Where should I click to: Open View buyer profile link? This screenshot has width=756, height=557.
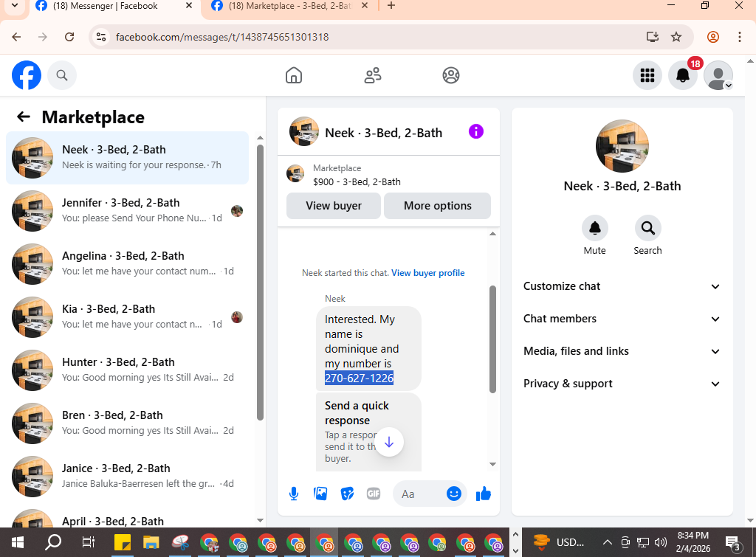[x=428, y=273]
